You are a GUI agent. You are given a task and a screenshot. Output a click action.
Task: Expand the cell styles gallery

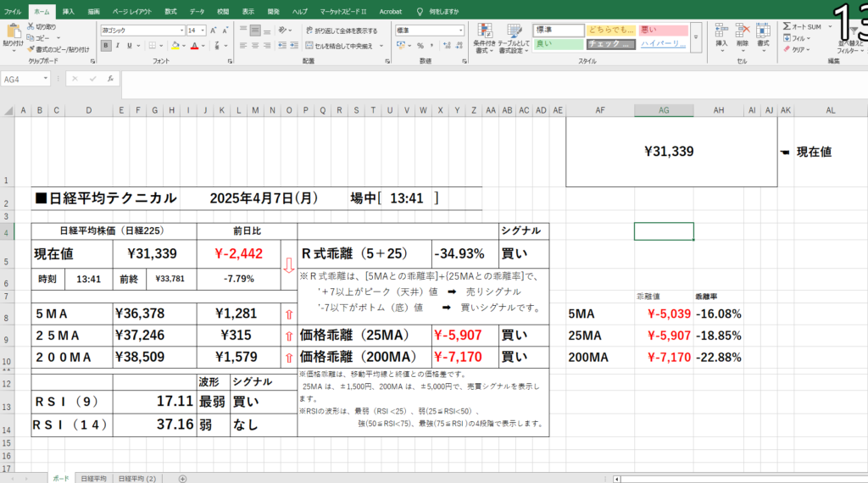696,37
